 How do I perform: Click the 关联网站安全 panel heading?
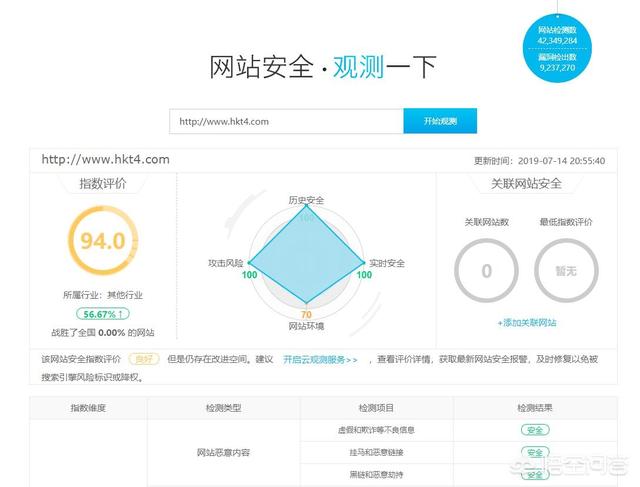[526, 184]
